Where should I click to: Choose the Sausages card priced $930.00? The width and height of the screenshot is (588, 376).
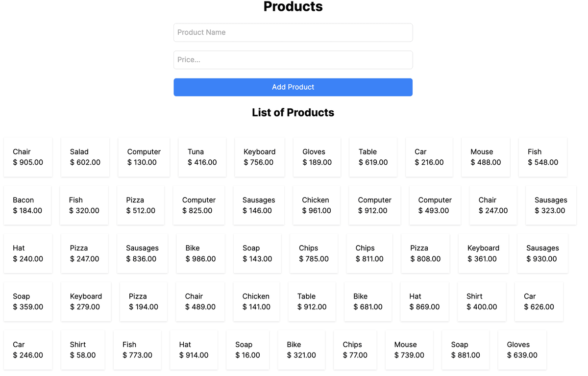[542, 253]
